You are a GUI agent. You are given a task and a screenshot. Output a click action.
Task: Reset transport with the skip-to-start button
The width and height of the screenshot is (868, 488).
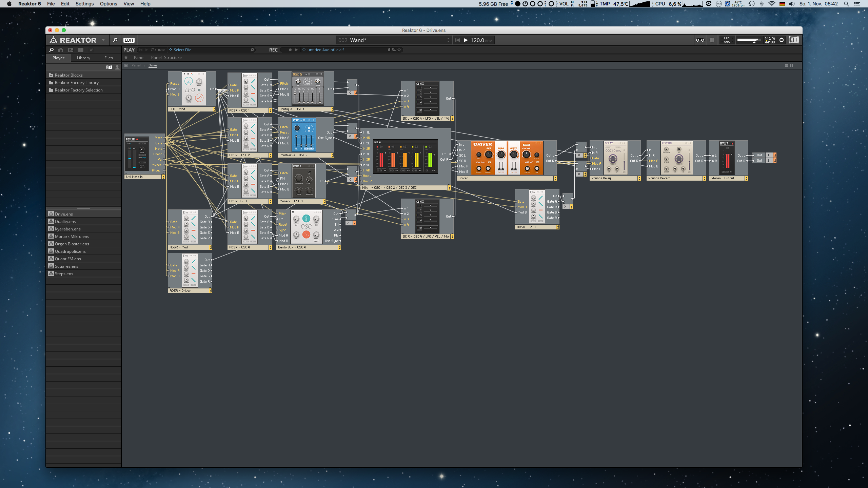pos(457,40)
